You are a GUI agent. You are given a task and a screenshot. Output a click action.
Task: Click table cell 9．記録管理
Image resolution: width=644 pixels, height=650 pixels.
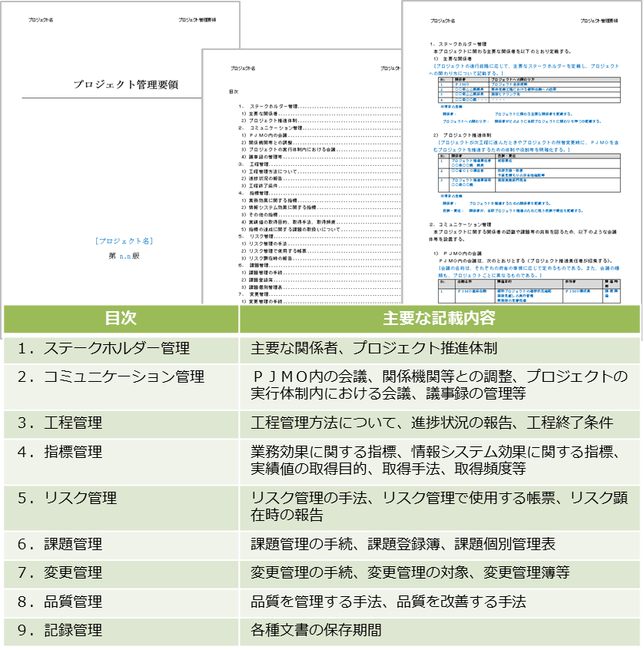(x=121, y=632)
